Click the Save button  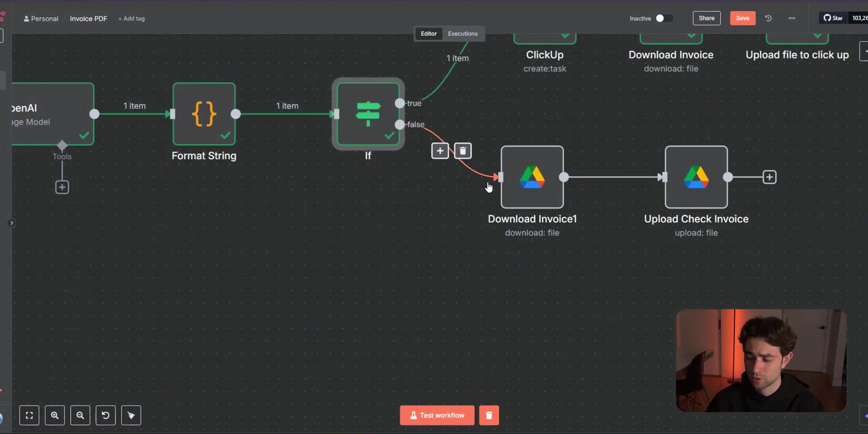(x=742, y=18)
